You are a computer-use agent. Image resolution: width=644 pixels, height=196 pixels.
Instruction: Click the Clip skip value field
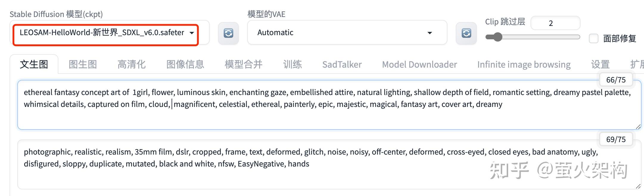pos(555,23)
